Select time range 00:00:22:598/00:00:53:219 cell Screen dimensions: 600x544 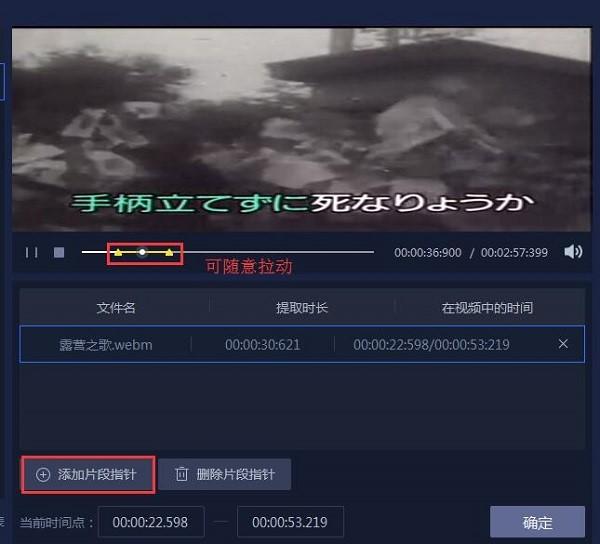point(431,345)
